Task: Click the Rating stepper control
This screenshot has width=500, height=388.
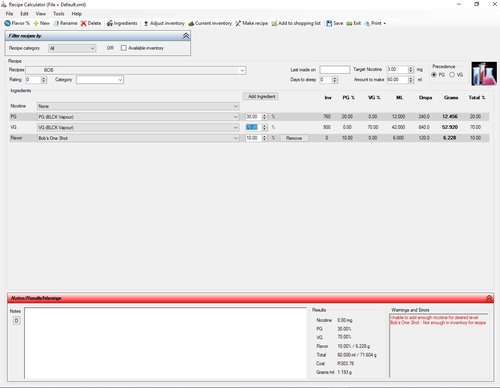Action: [44, 80]
